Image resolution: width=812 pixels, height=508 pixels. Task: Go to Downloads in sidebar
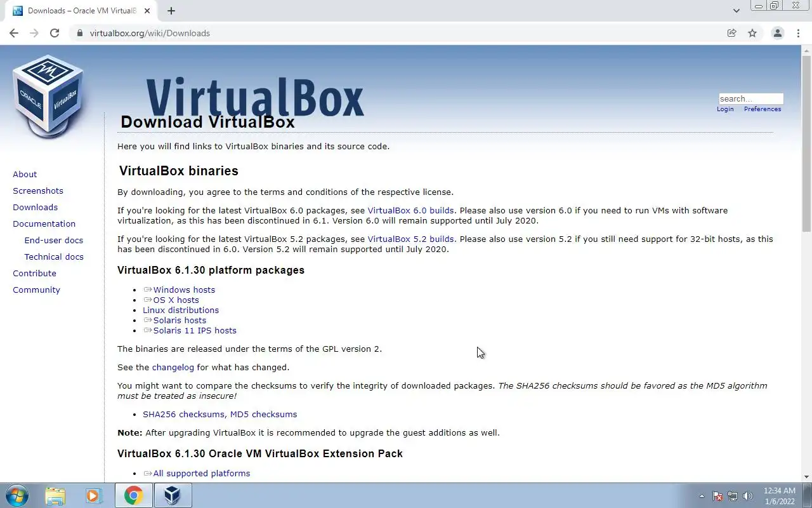(35, 207)
